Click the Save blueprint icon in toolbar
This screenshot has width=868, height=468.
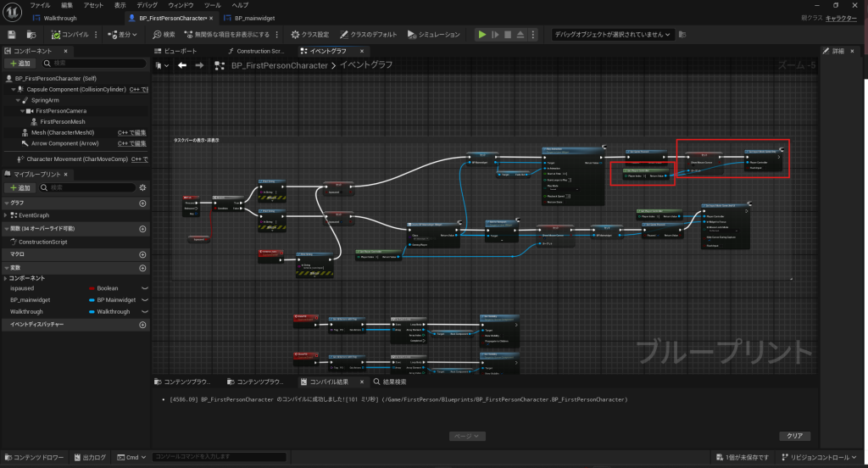coord(12,35)
